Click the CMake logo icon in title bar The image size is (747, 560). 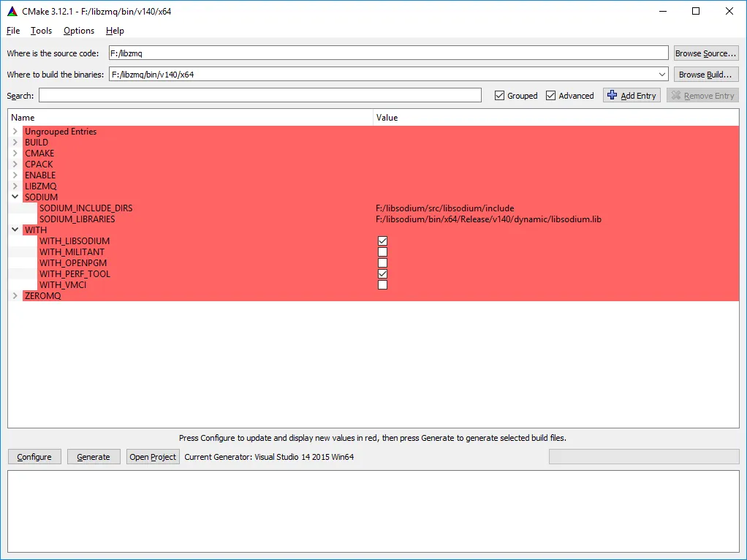pos(12,12)
